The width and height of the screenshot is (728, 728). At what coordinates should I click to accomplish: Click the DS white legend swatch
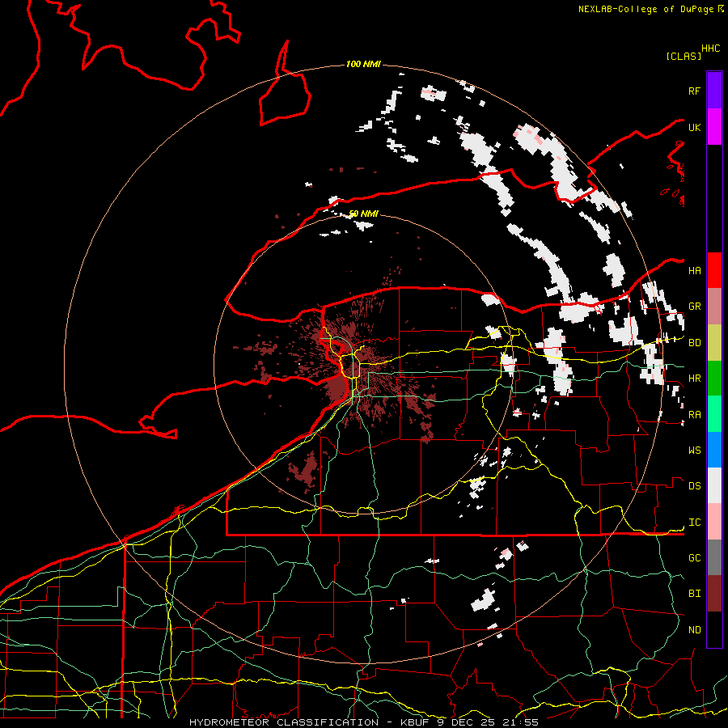point(714,485)
